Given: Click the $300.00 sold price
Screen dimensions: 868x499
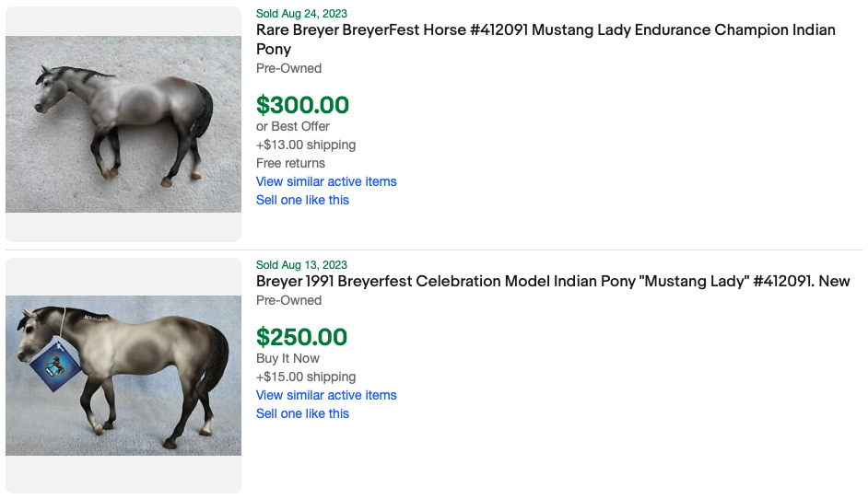Looking at the screenshot, I should tap(302, 105).
